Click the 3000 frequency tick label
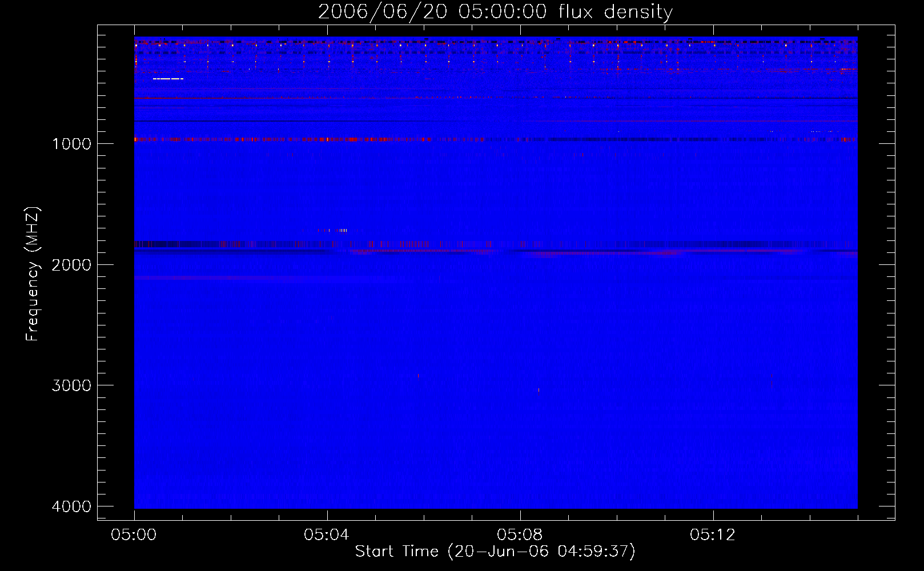Screen dimensions: 924x571 pos(71,385)
